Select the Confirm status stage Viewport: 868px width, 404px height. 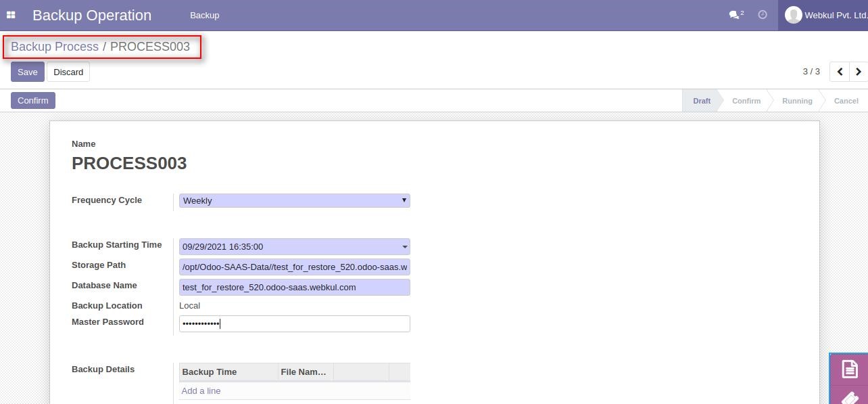[x=746, y=101]
